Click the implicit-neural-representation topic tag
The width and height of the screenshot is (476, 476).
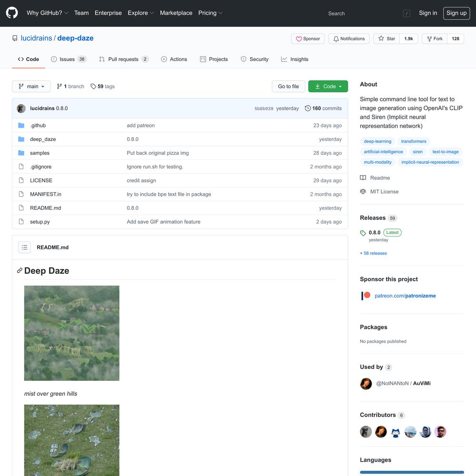pyautogui.click(x=430, y=162)
